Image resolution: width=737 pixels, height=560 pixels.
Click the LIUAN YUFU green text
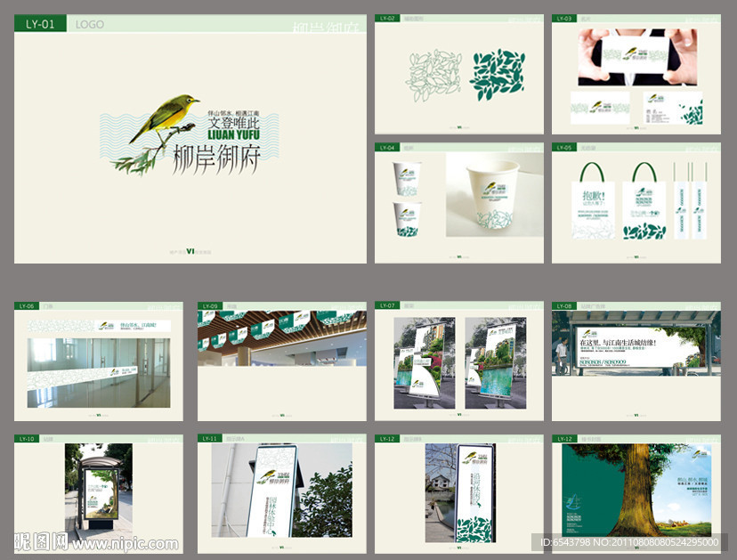tap(233, 135)
